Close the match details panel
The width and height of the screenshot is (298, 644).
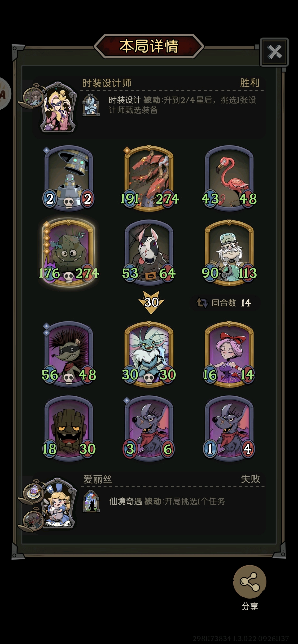[274, 52]
